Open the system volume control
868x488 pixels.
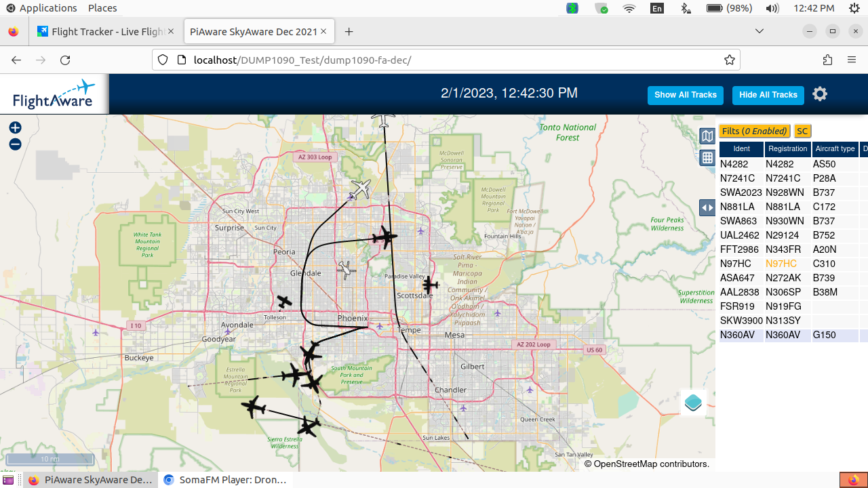[x=772, y=8]
